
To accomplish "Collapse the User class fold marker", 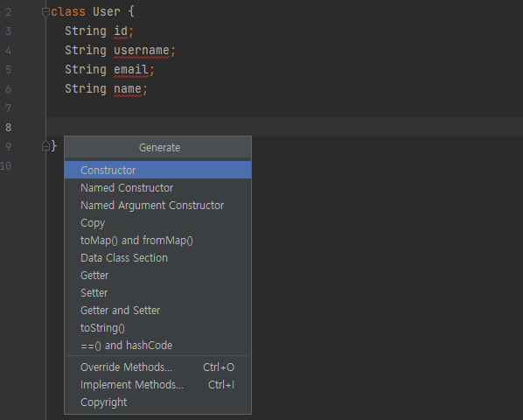I will (x=45, y=12).
